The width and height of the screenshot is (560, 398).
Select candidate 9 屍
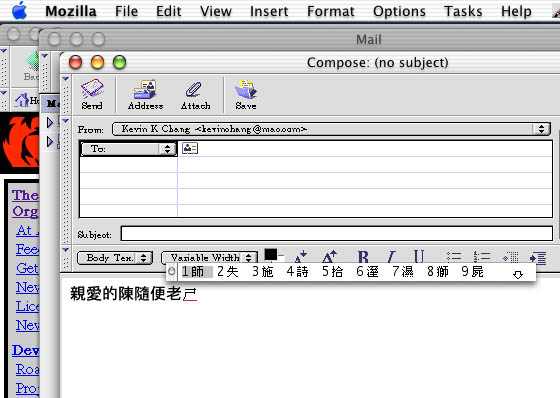click(x=472, y=272)
